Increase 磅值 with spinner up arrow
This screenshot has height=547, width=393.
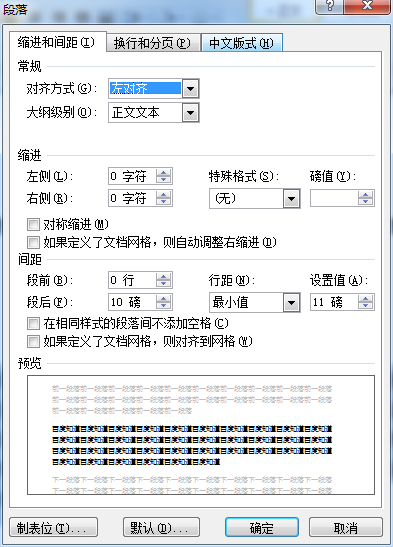tap(365, 195)
